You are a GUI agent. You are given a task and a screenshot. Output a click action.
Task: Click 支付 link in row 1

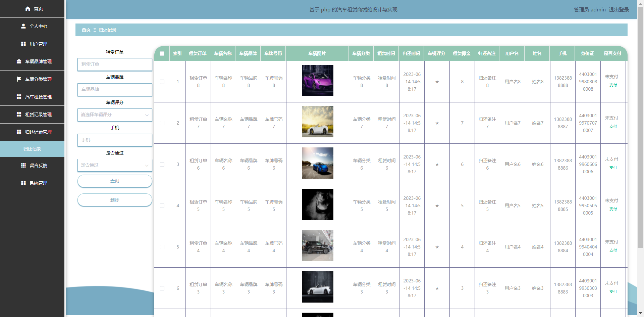click(x=613, y=85)
